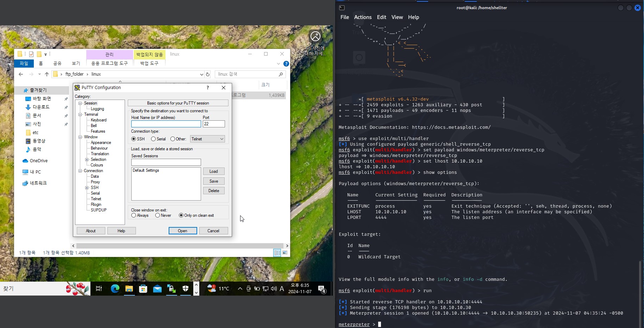Show hidden system tray icons
This screenshot has width=644, height=328.
240,289
